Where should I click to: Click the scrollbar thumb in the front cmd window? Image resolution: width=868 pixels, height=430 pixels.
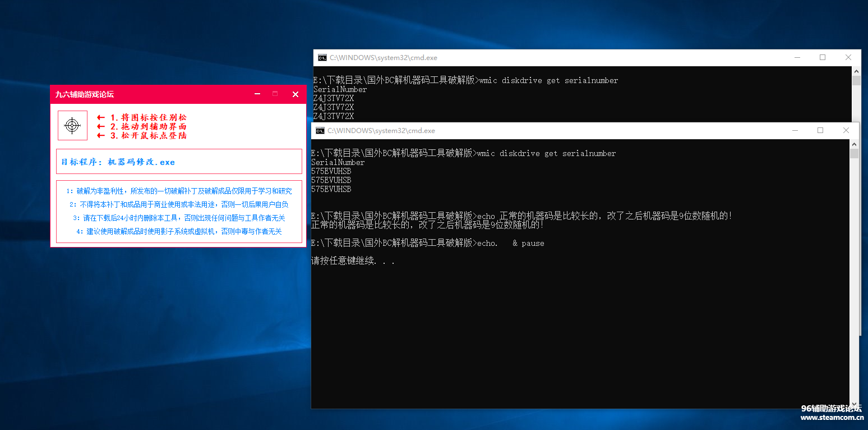[854, 154]
